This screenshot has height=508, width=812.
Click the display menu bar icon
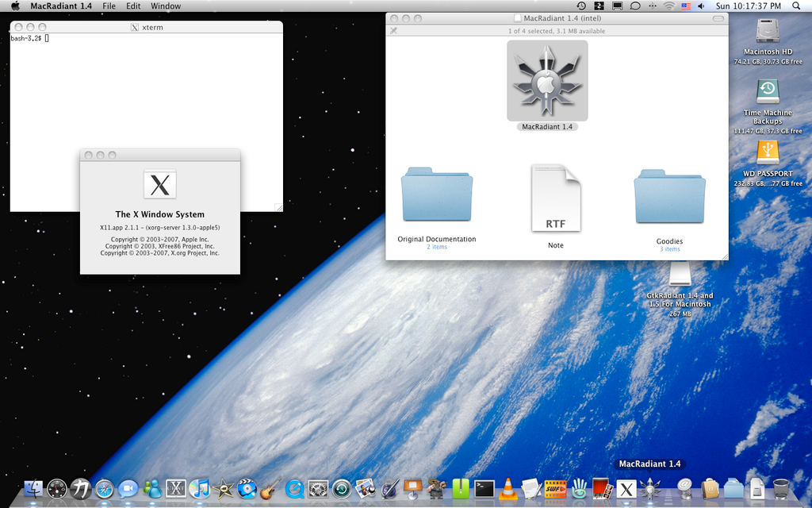coord(617,6)
